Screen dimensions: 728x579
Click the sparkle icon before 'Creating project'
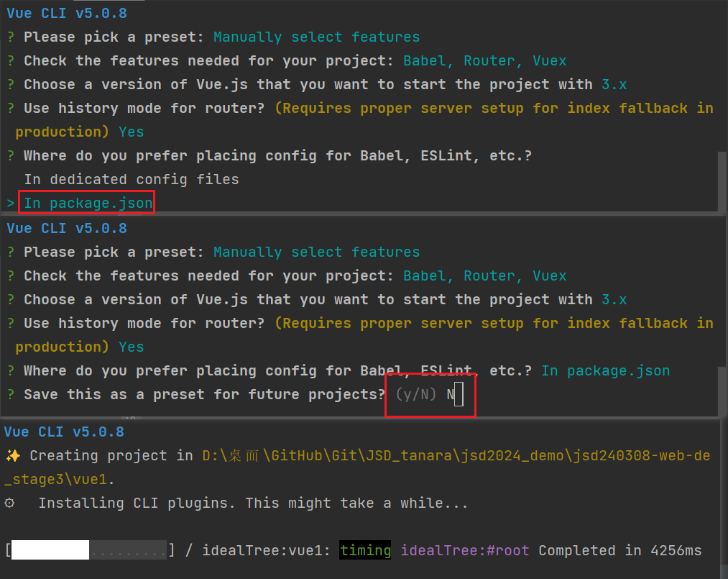(x=13, y=456)
